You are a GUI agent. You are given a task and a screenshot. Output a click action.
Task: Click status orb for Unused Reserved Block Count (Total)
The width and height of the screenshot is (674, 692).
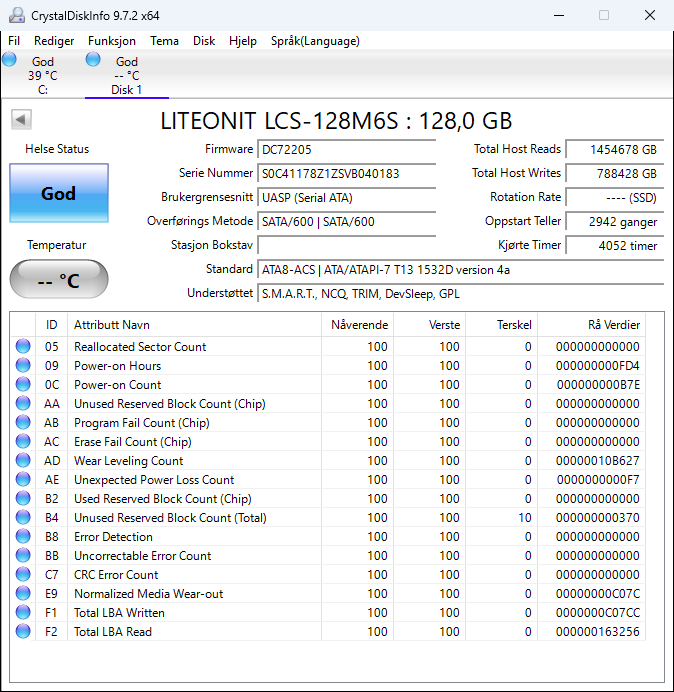(x=23, y=517)
